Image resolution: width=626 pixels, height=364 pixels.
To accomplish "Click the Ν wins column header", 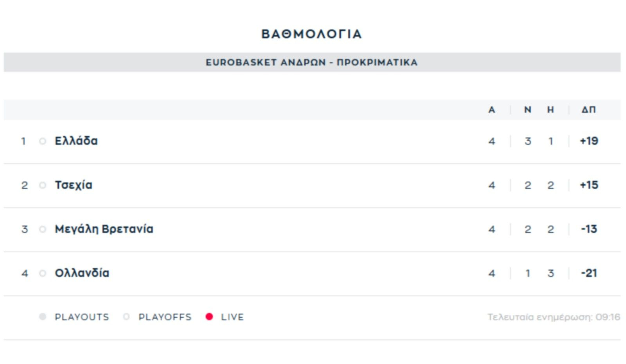I will [x=528, y=110].
